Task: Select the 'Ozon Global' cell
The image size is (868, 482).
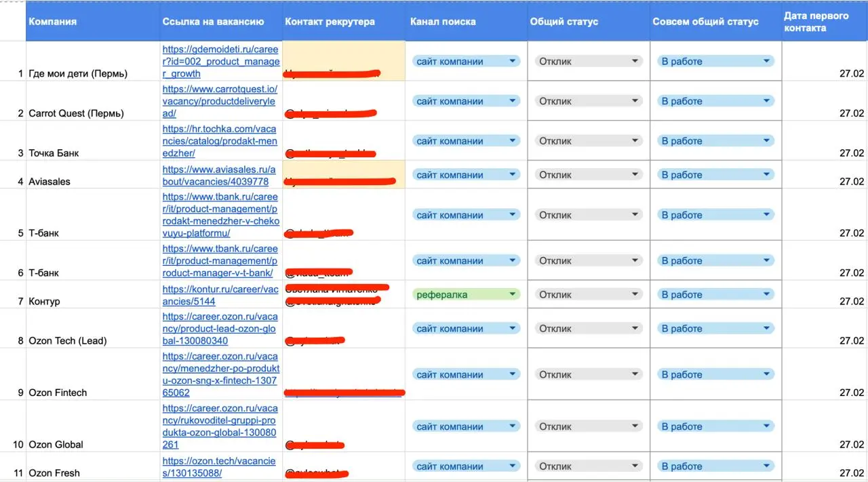Action: tap(93, 427)
